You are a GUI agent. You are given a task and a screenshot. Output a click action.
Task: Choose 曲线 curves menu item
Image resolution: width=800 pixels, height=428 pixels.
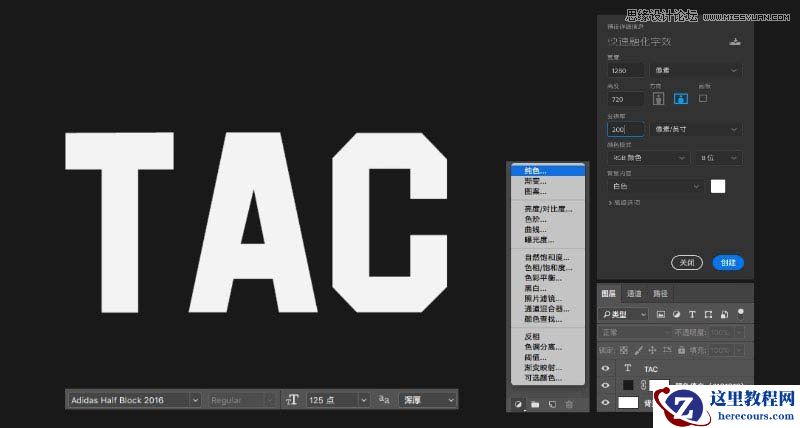(548, 229)
